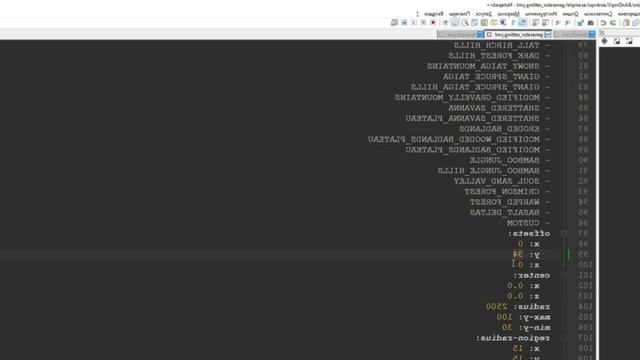The width and height of the screenshot is (640, 360).
Task: Click the CRIMSON_FOREST line
Action: [x=507, y=191]
